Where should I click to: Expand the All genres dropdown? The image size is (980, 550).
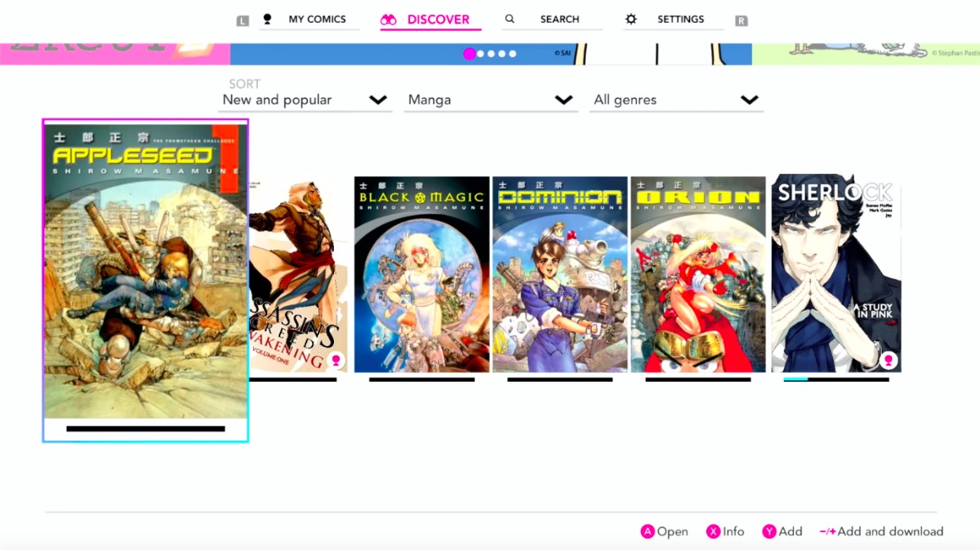click(x=676, y=100)
